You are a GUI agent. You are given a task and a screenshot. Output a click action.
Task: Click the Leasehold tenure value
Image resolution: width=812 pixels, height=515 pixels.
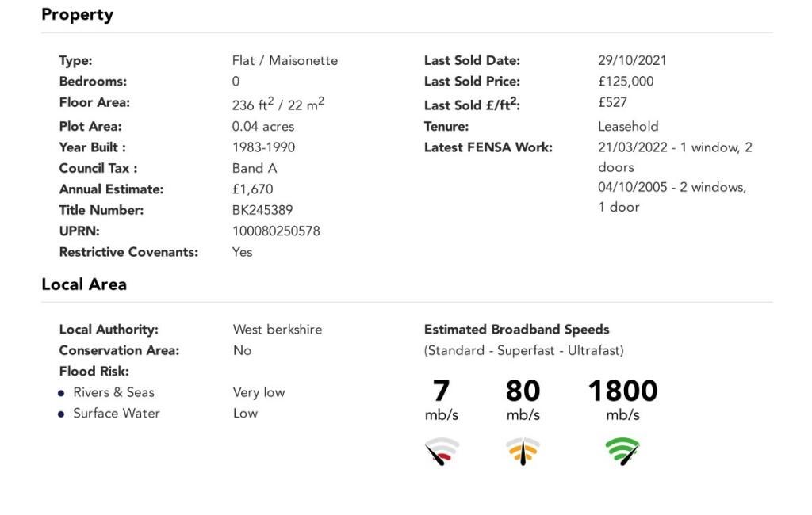pyautogui.click(x=628, y=126)
